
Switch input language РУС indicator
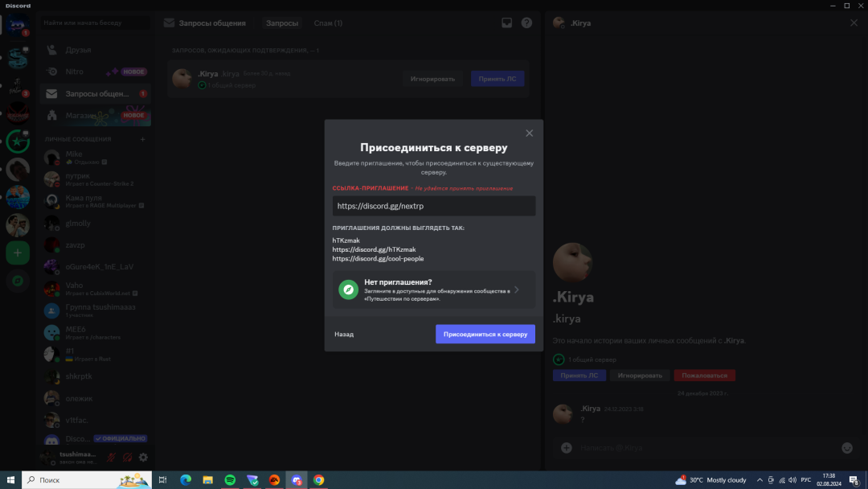click(x=806, y=480)
